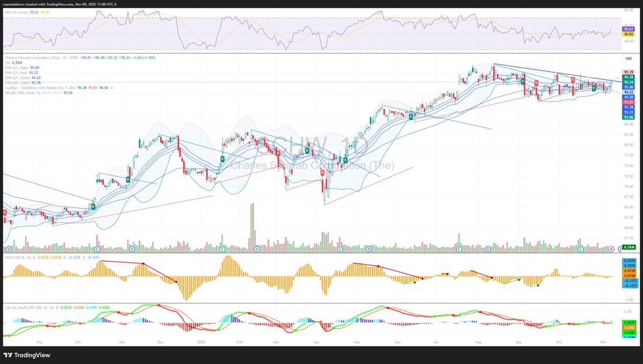Click the 93.06 green price label

click(x=628, y=117)
